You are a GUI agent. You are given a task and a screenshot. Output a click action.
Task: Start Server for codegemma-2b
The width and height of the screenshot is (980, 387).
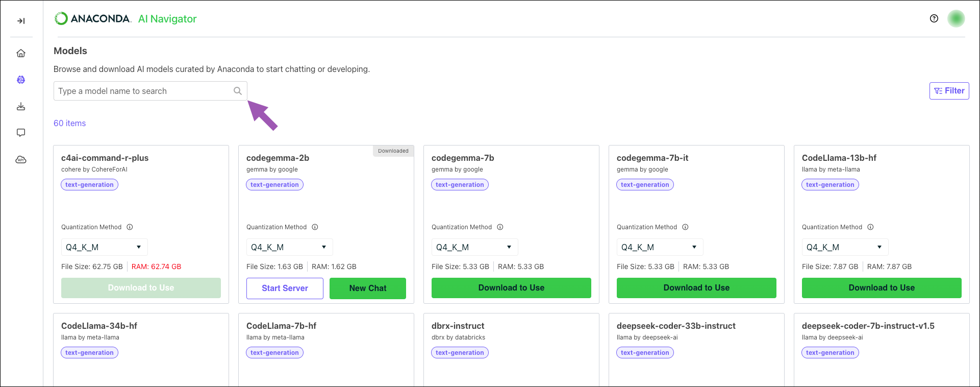pos(285,288)
